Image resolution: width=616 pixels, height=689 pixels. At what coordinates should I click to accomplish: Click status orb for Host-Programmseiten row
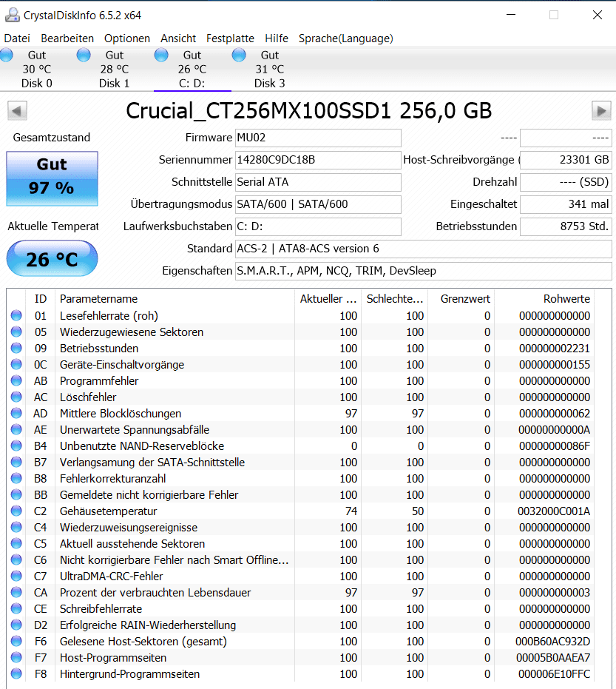coord(16,657)
